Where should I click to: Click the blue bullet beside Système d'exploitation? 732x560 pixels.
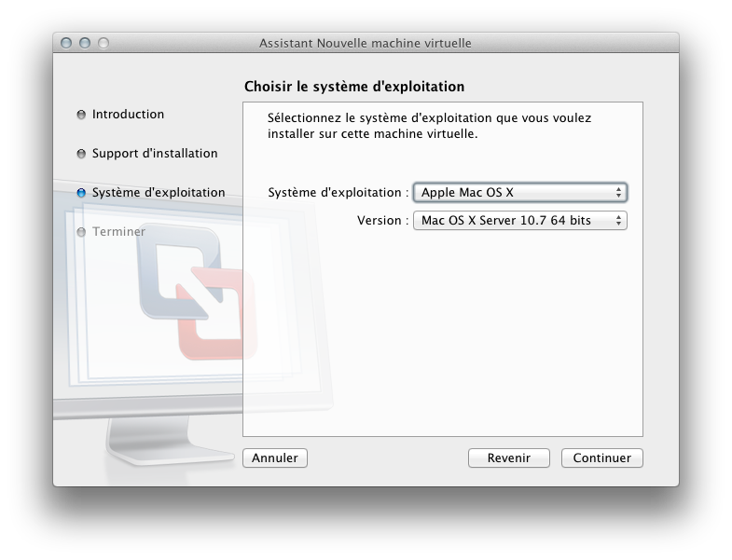81,193
